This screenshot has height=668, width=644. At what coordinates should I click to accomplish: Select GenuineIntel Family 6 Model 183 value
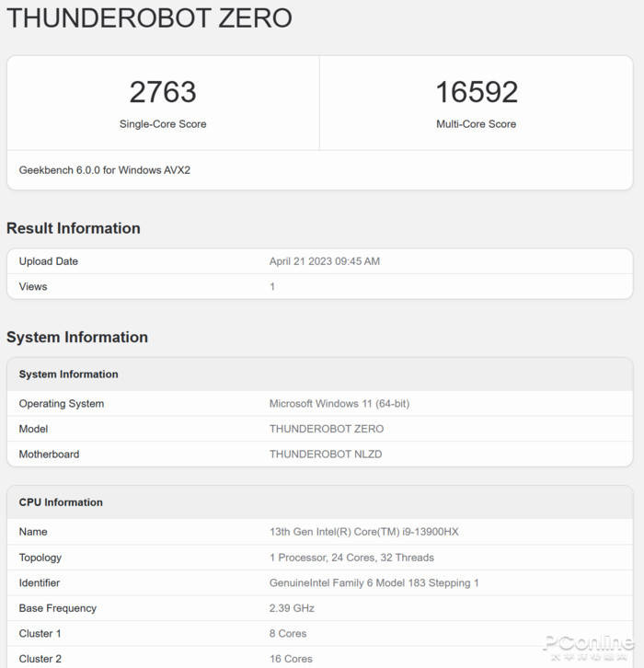pos(374,582)
